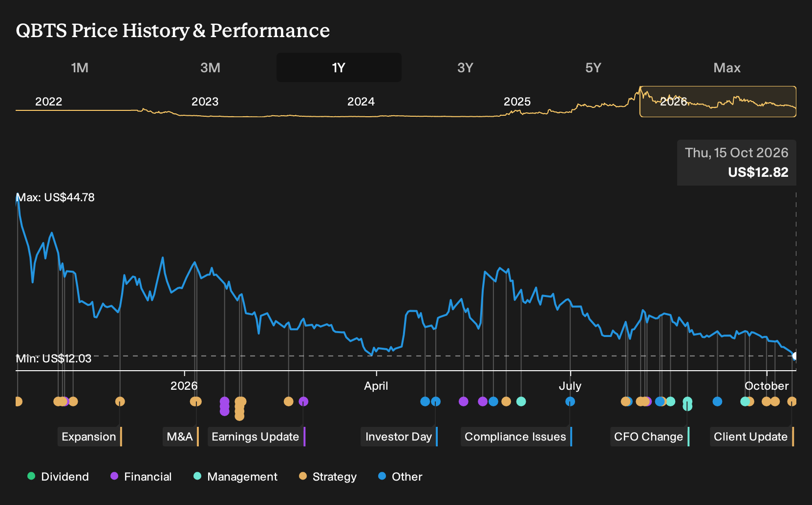Click the Max: US$44.78 label
Viewport: 812px width, 505px height.
(x=55, y=197)
